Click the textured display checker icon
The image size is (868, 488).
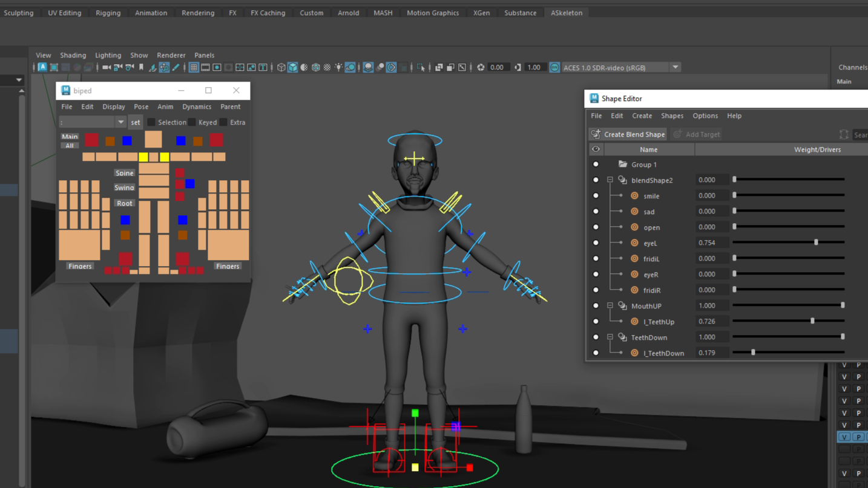click(x=327, y=68)
